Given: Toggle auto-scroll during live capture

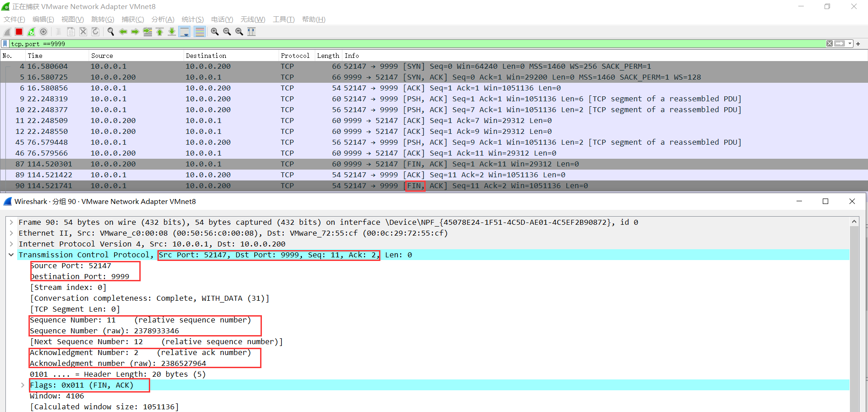Looking at the screenshot, I should coord(184,32).
